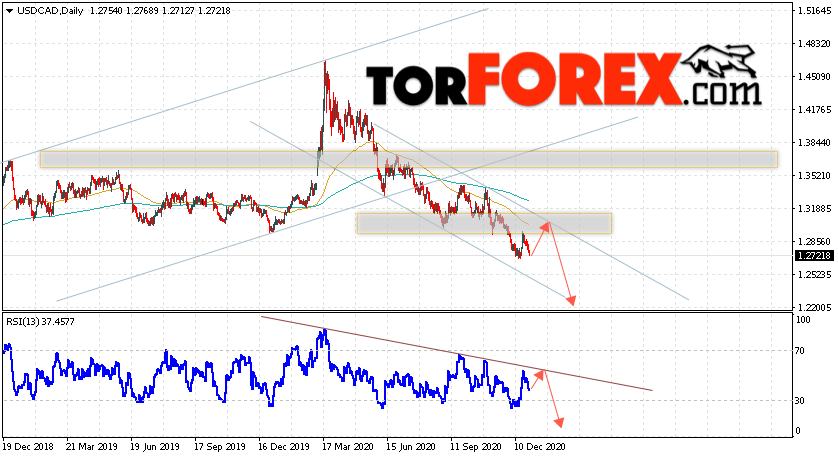Select the USDCAD,Daily symbol title
The height and width of the screenshot is (458, 838).
pos(50,11)
